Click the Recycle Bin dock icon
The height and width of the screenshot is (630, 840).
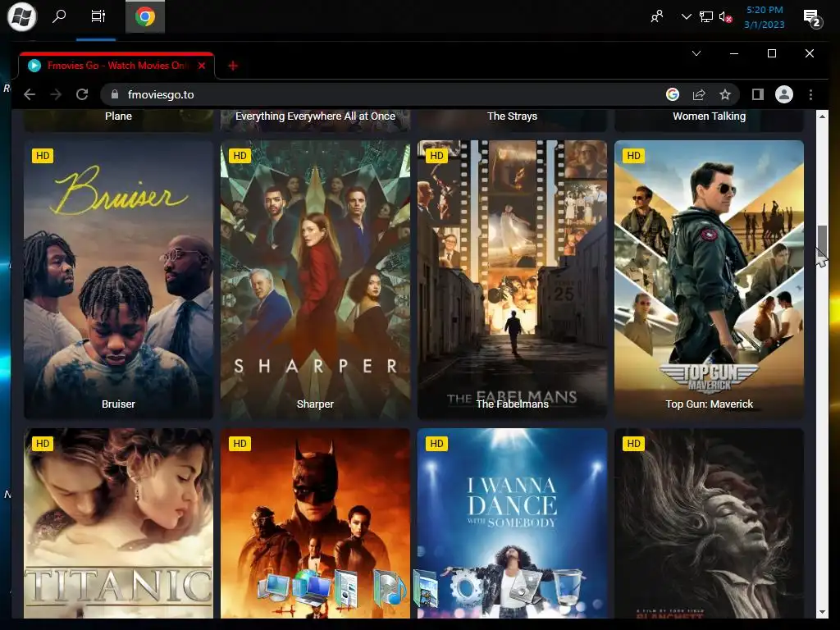coord(568,587)
